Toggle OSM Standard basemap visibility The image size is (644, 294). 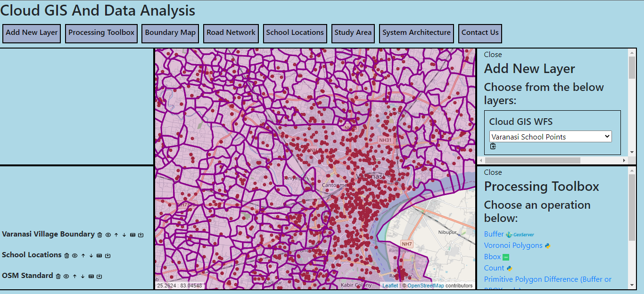pyautogui.click(x=66, y=276)
